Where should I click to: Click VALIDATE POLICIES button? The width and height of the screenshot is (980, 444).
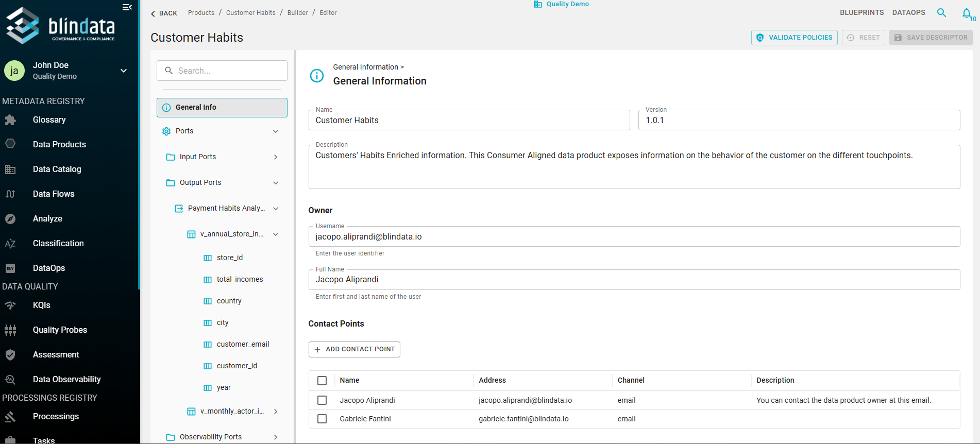pos(795,38)
